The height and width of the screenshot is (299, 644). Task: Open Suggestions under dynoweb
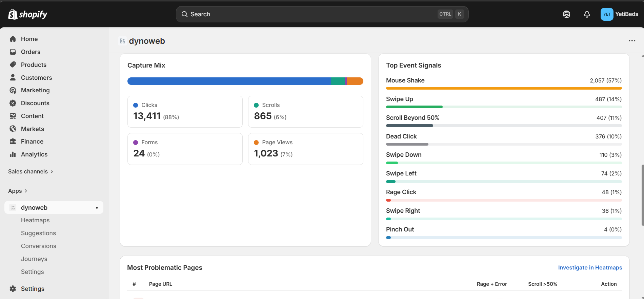click(39, 233)
